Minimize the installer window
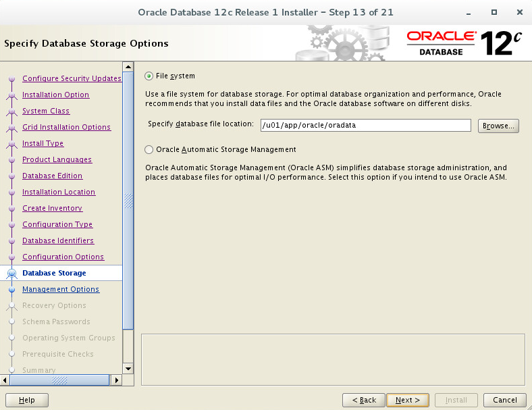Screen dimensions: 532x410 469,13
